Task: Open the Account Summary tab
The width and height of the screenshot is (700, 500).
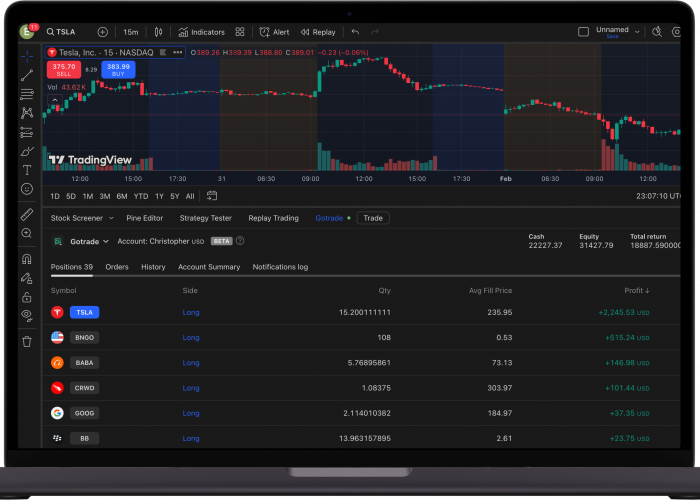Action: click(209, 267)
